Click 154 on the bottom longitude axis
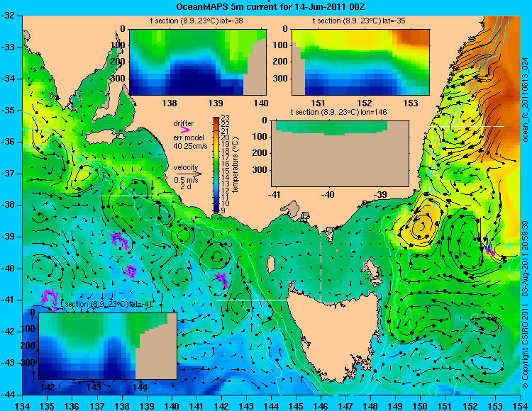532x411 pixels. [x=520, y=406]
